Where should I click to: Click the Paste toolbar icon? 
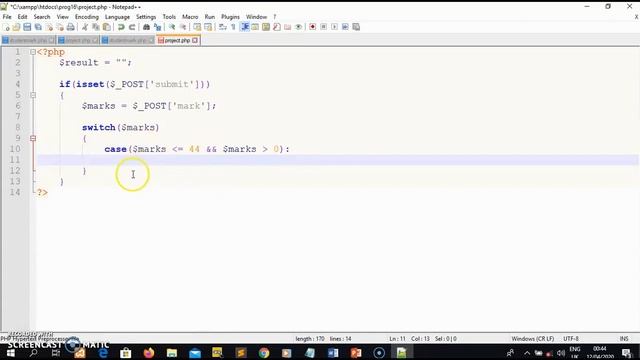pos(107,27)
